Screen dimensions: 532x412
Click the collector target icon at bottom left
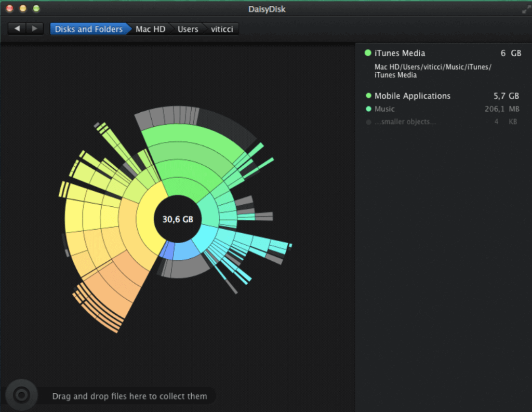[x=21, y=395]
